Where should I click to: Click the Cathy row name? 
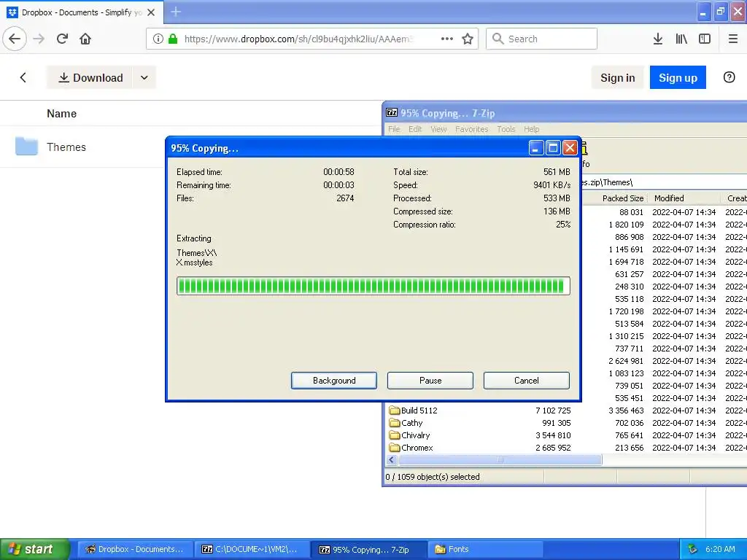pyautogui.click(x=411, y=423)
